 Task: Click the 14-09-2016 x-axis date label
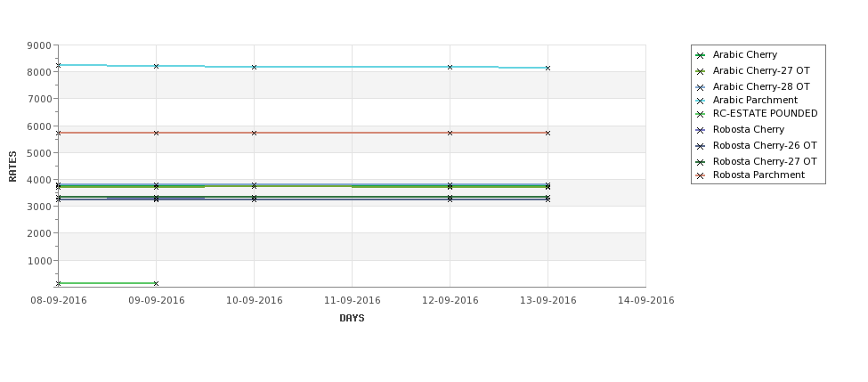[646, 300]
